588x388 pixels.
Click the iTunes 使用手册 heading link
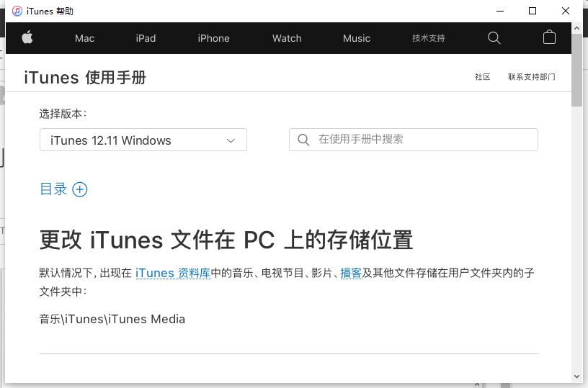click(x=85, y=78)
